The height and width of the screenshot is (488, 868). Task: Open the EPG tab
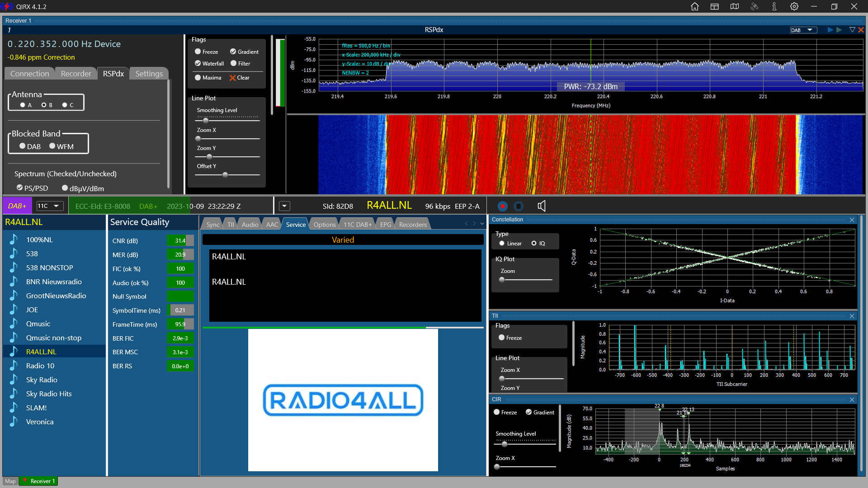coord(386,224)
